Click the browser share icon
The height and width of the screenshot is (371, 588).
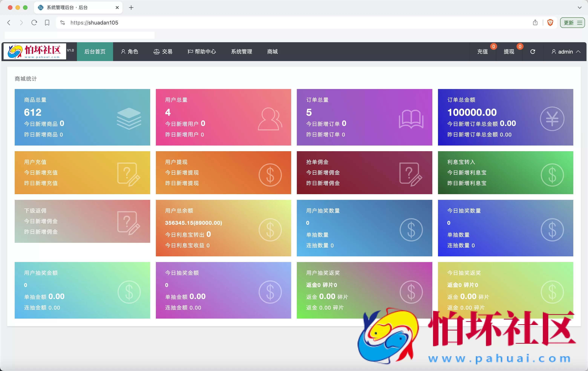point(535,23)
